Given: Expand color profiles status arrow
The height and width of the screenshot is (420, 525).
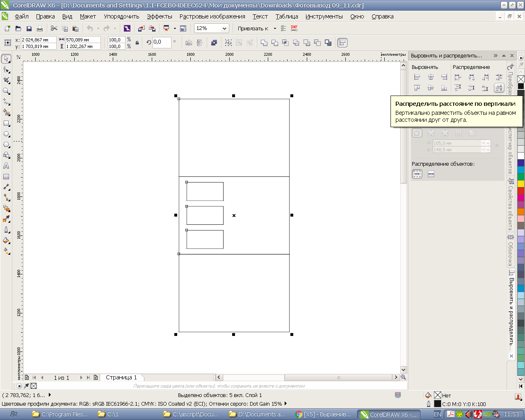Looking at the screenshot, I should [285, 404].
